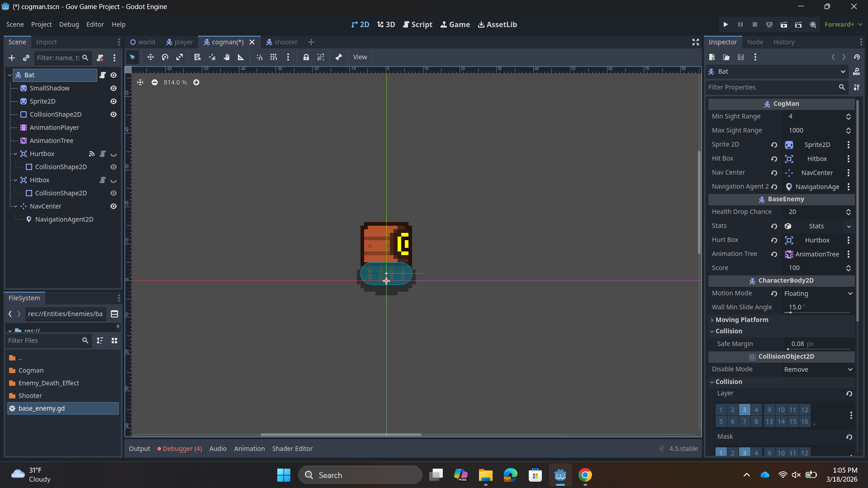Run the project with play button
868x488 pixels.
(x=726, y=24)
